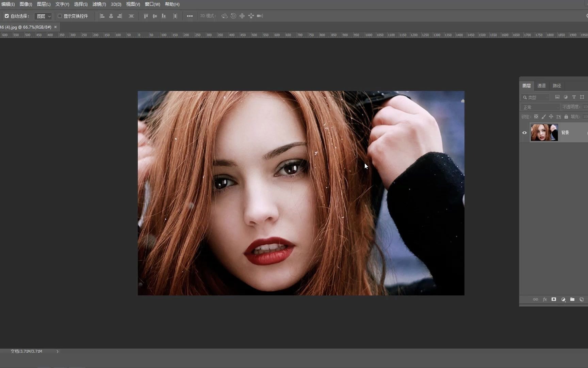Click the lock all icon

pyautogui.click(x=566, y=117)
